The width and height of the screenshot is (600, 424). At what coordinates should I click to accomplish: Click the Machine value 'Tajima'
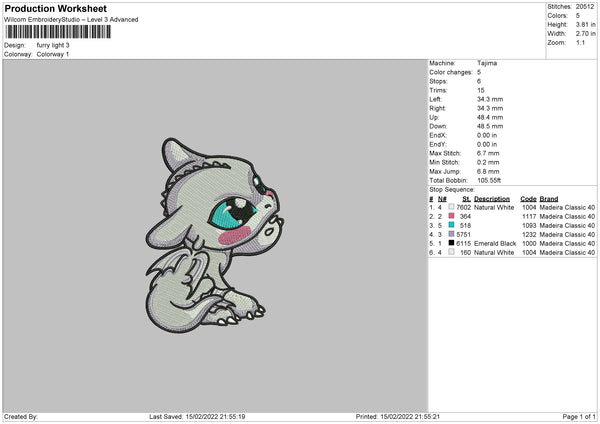pos(487,63)
